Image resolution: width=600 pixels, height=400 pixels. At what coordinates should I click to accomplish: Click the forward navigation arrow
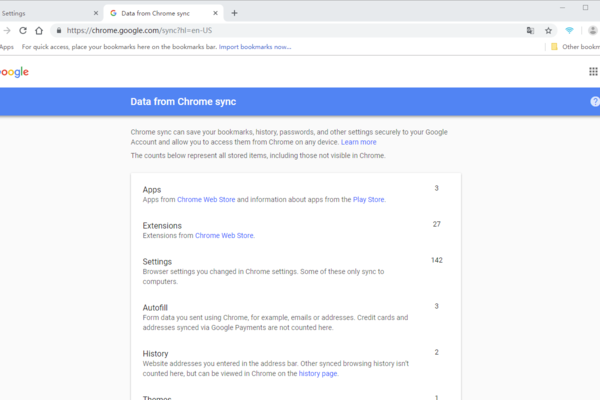[7, 31]
